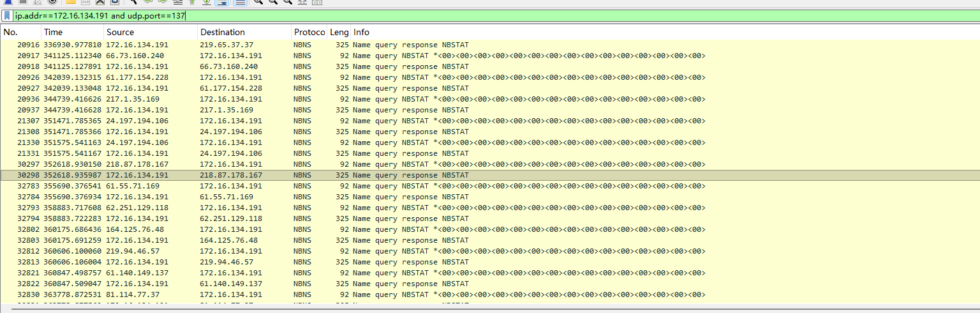Sort by the Destination column header
The image size is (980, 313).
(x=244, y=32)
